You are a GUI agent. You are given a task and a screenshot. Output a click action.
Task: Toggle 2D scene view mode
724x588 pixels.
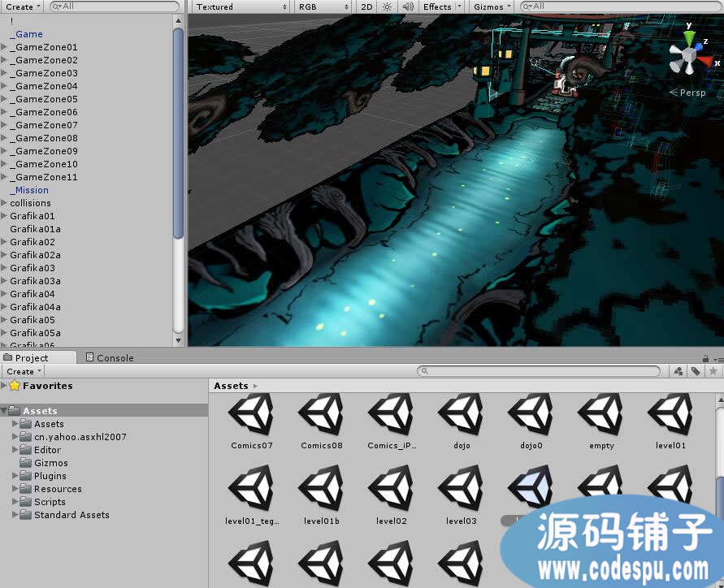(366, 6)
